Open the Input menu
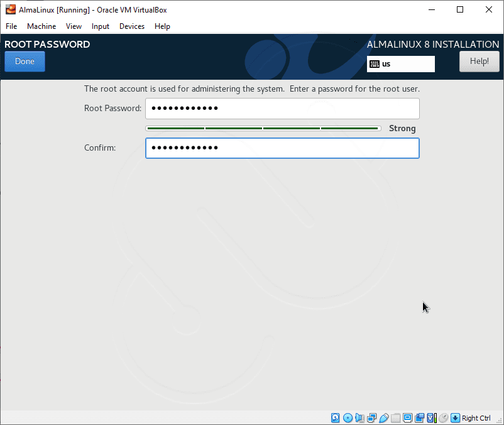 [101, 26]
